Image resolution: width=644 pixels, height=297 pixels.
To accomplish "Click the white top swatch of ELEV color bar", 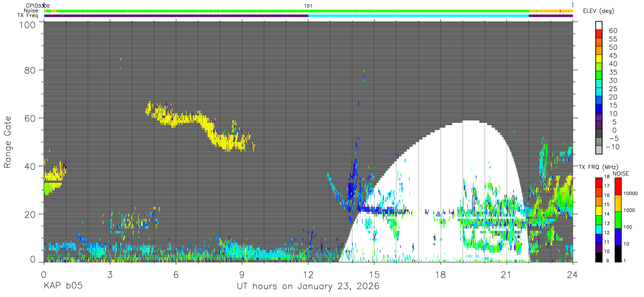I will pyautogui.click(x=599, y=25).
